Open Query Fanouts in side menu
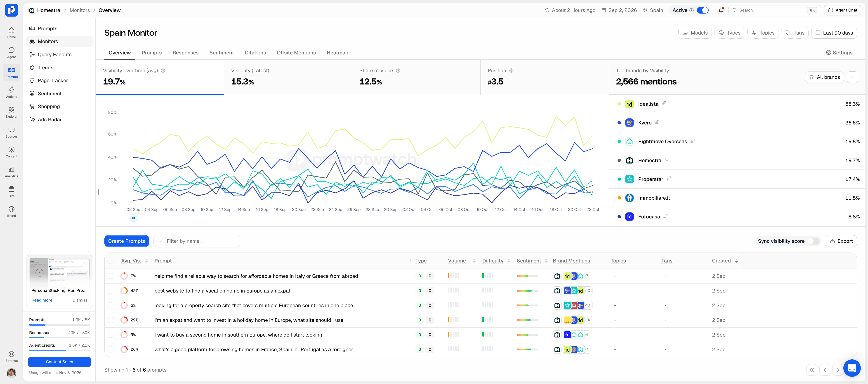Viewport: 868px width, 384px height. tap(59, 55)
